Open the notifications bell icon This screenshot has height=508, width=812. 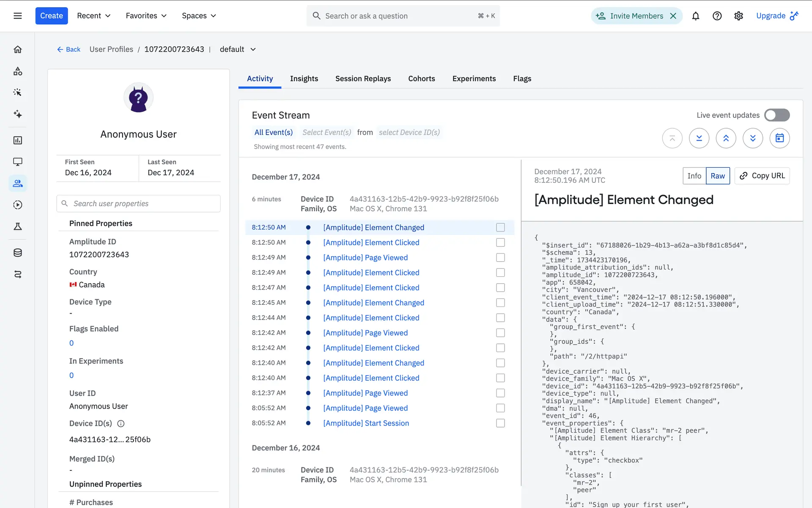click(695, 16)
